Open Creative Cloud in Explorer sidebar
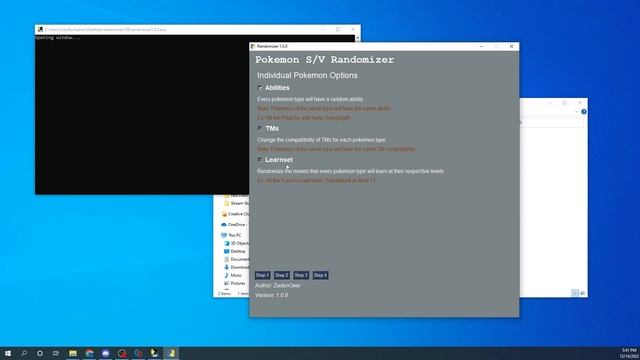The height and width of the screenshot is (360, 640). coord(236,214)
